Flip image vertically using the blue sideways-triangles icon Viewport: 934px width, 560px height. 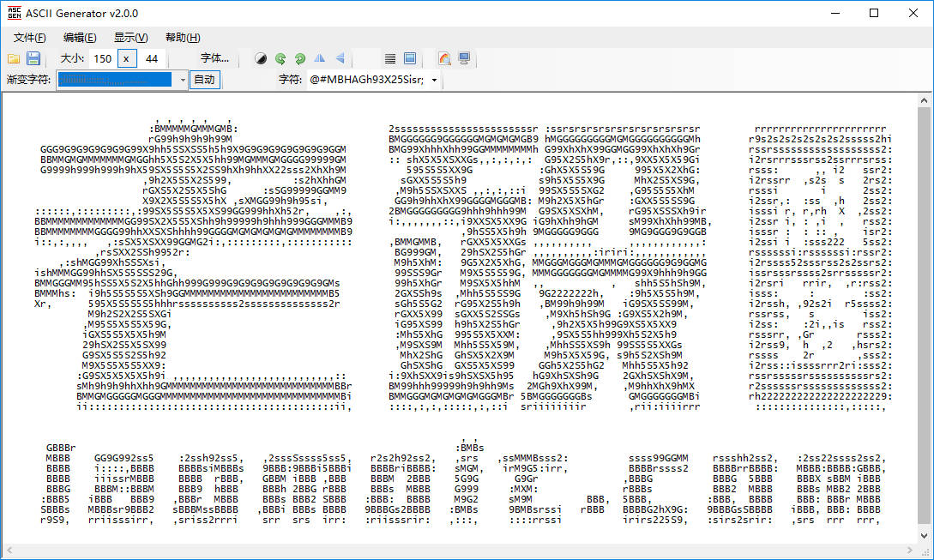click(340, 58)
